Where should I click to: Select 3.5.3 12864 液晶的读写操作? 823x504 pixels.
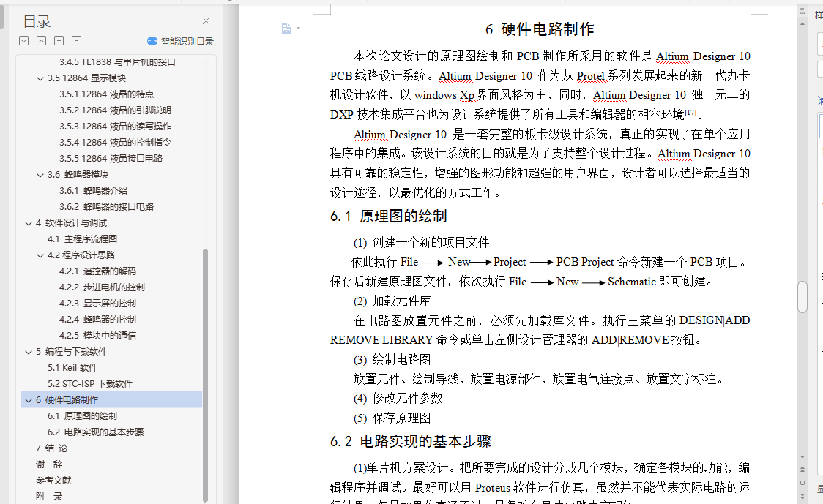[115, 127]
